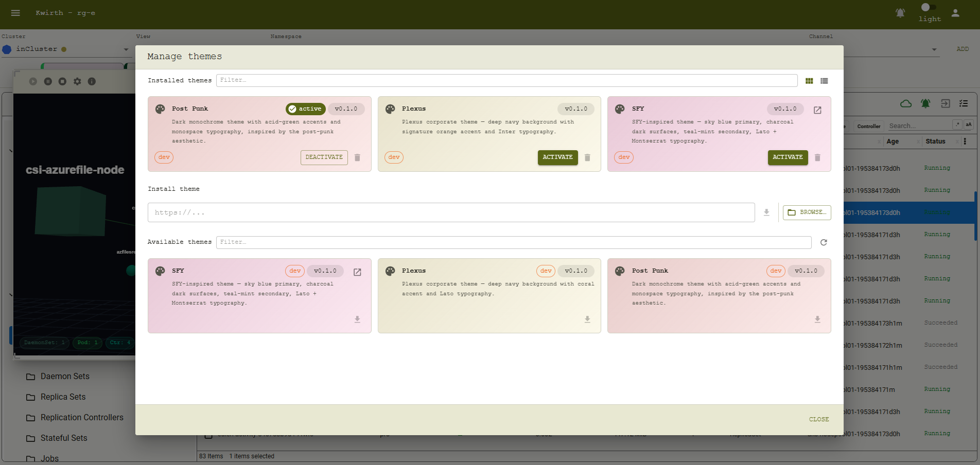Viewport: 980px width, 465px height.
Task: Click palette icon on installed Post Punk
Action: 160,109
